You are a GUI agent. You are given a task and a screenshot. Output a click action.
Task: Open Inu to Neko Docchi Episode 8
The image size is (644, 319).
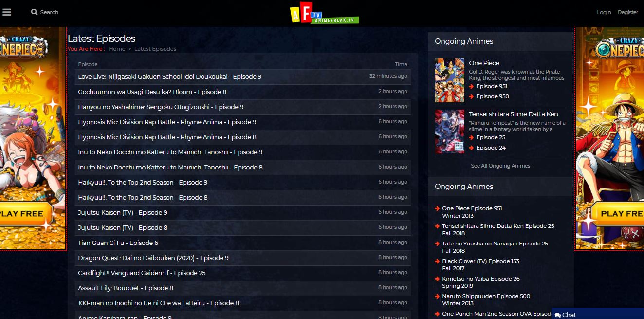pos(170,167)
